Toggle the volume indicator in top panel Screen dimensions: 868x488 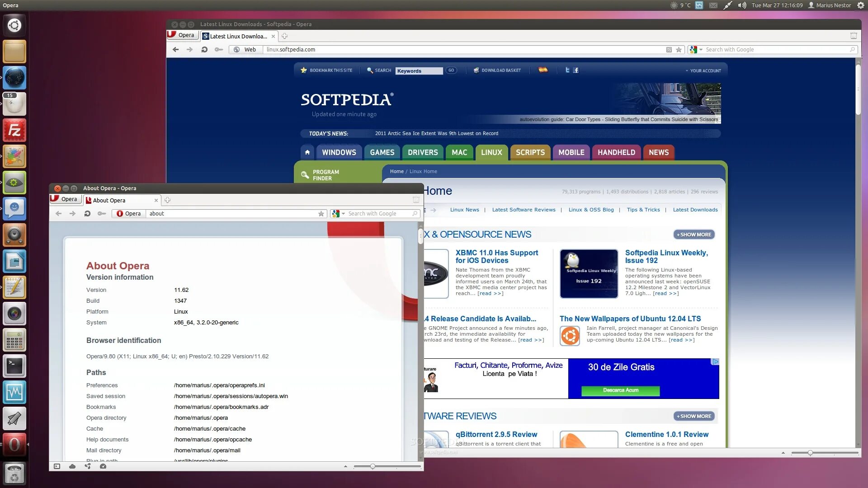tap(742, 5)
